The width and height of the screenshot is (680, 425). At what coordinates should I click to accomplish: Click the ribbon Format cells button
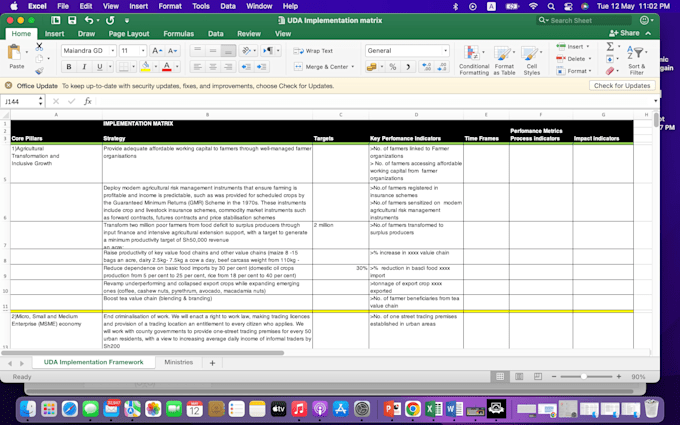click(x=573, y=71)
